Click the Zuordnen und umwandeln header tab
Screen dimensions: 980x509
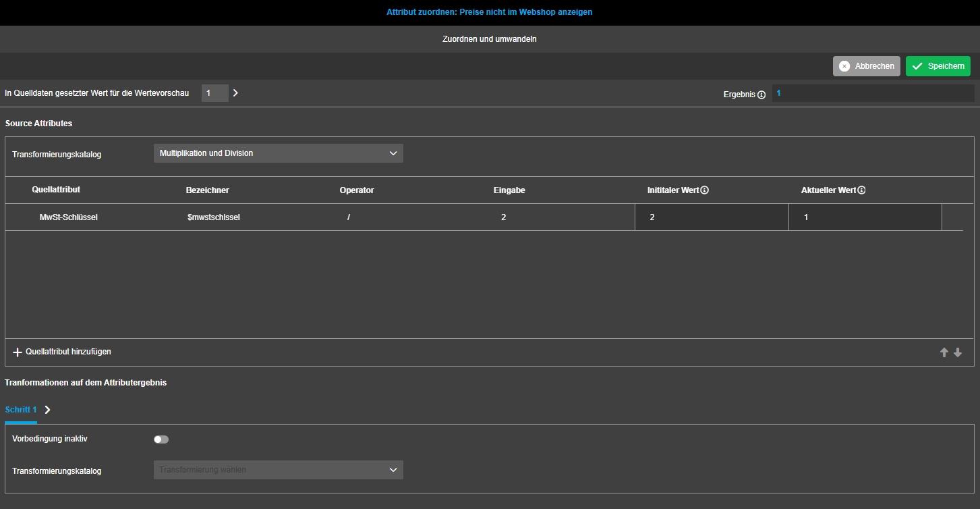pos(489,39)
